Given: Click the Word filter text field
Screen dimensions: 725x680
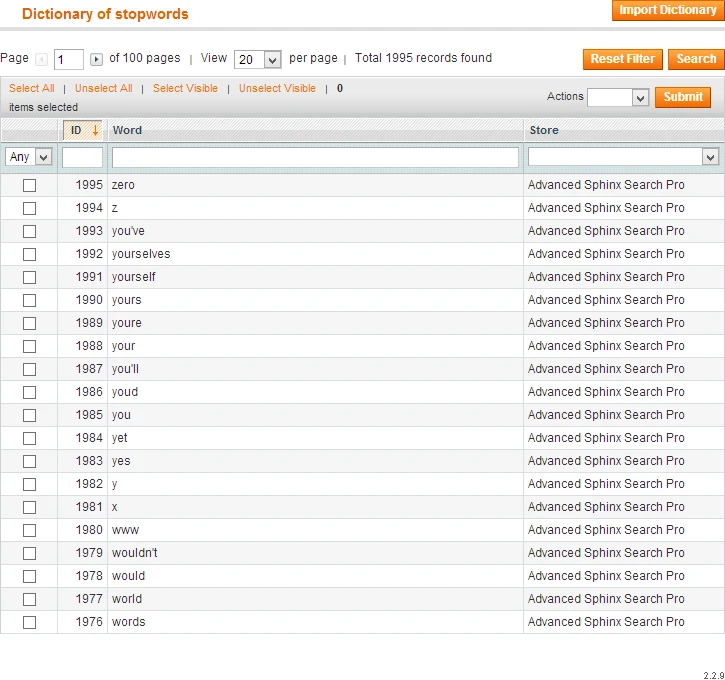Looking at the screenshot, I should pyautogui.click(x=315, y=157).
